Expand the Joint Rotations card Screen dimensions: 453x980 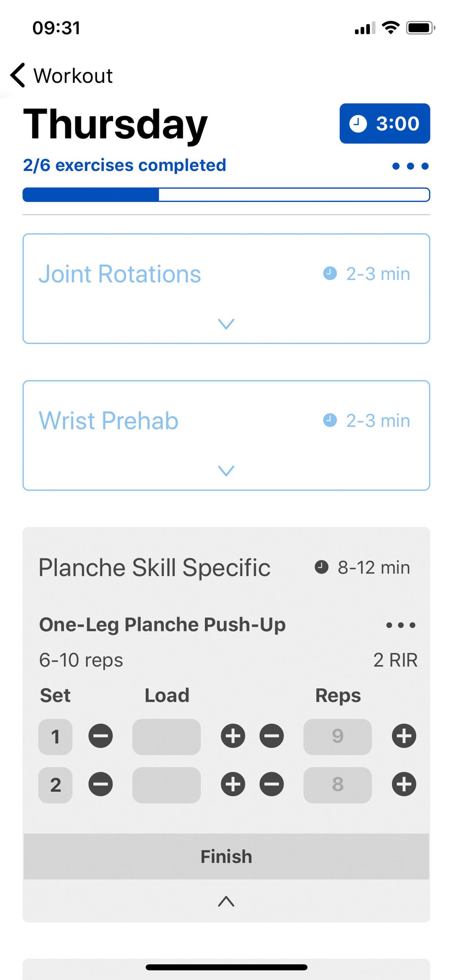point(226,324)
